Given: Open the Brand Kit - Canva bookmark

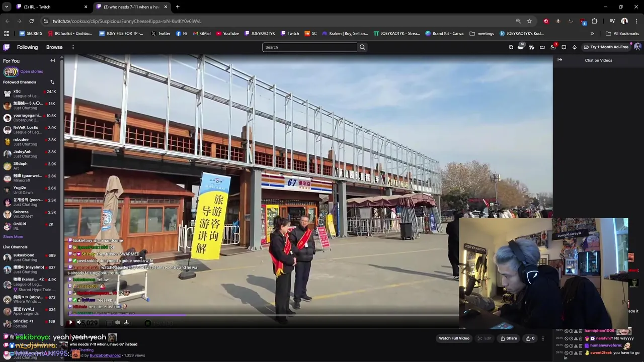Looking at the screenshot, I should pos(444,34).
